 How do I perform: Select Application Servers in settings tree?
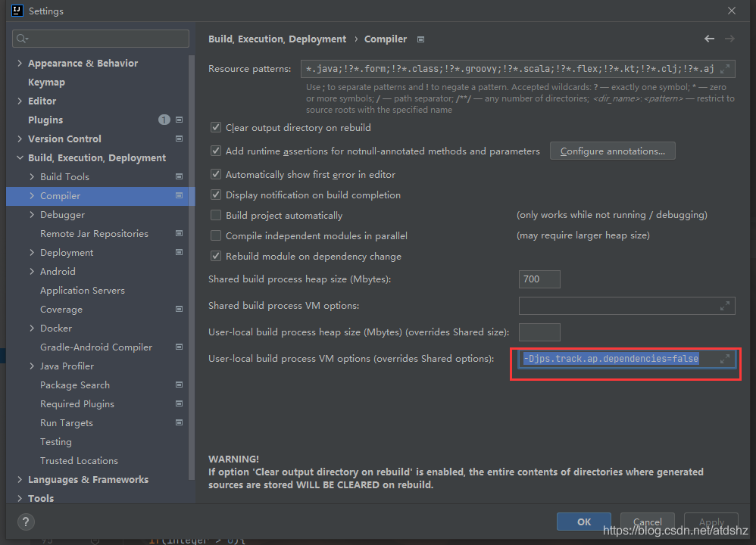click(x=83, y=290)
